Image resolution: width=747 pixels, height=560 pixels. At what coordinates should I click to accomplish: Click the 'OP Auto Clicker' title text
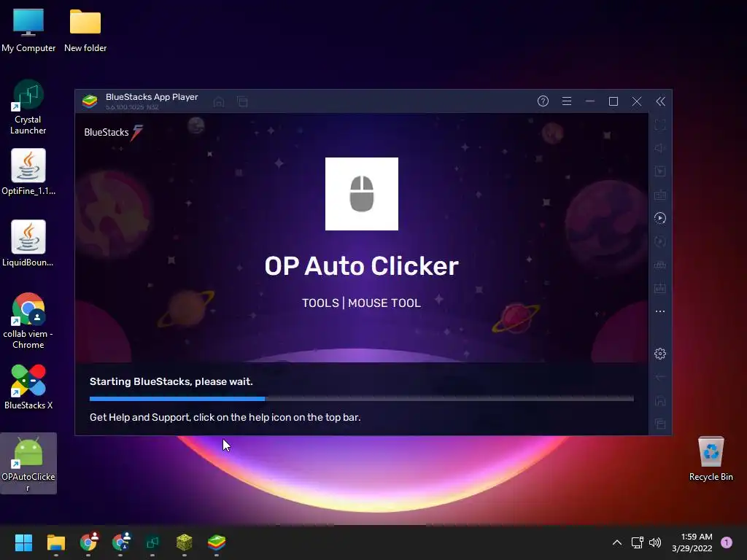[362, 265]
